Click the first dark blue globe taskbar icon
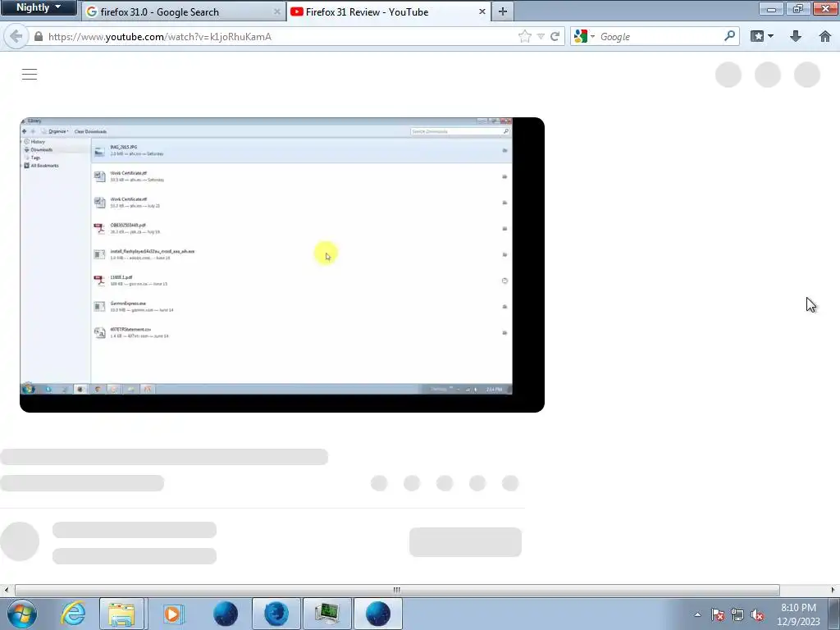Viewport: 840px width, 630px height. [x=225, y=614]
